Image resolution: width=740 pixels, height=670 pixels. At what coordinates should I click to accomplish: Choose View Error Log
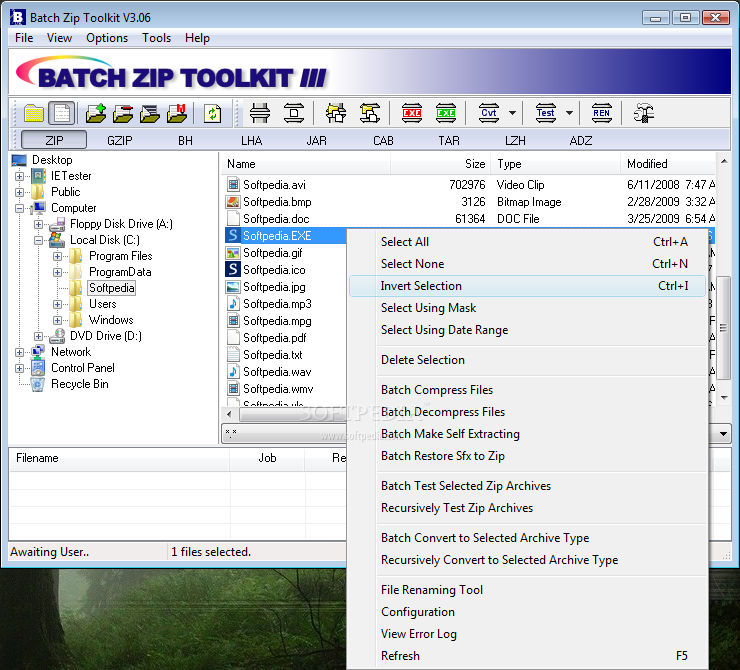527,634
